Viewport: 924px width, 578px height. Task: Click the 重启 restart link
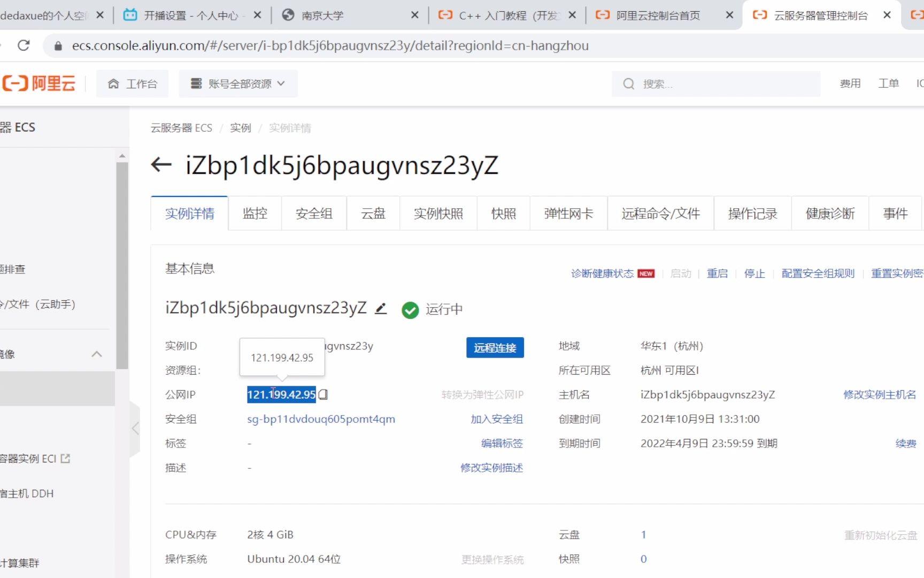click(x=717, y=273)
